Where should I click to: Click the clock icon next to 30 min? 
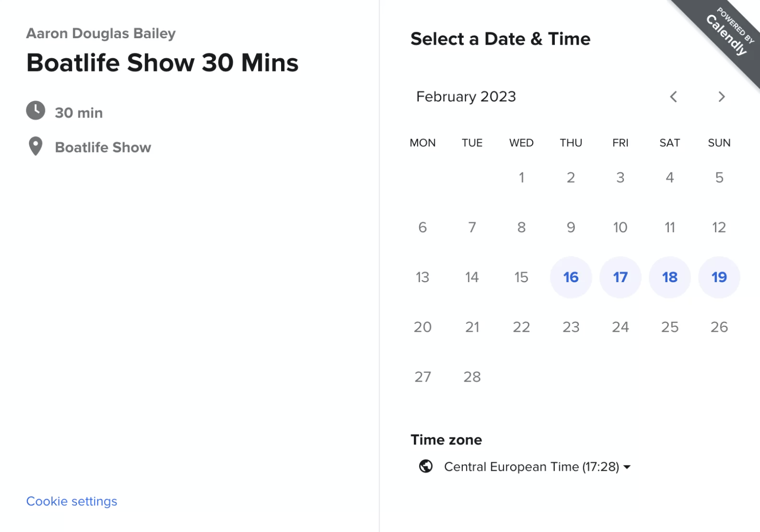36,111
